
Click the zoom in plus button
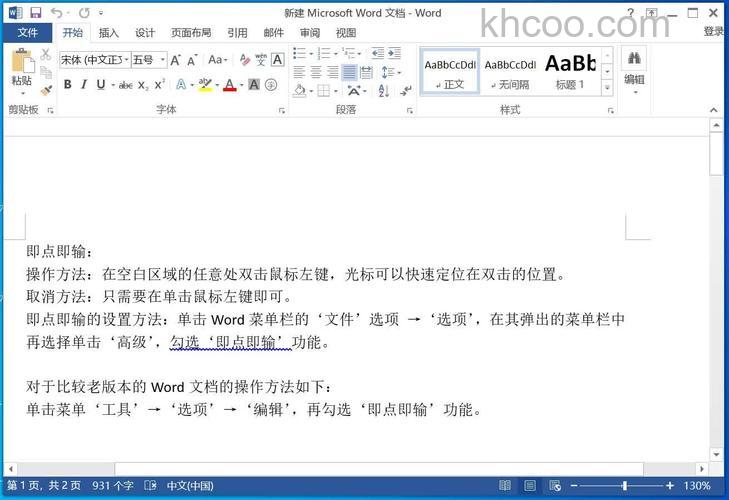669,486
